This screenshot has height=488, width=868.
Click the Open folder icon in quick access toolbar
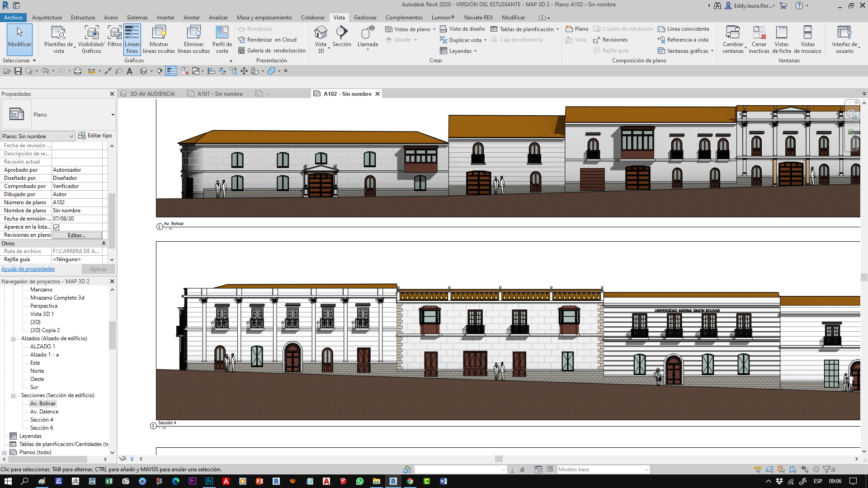tap(7, 71)
